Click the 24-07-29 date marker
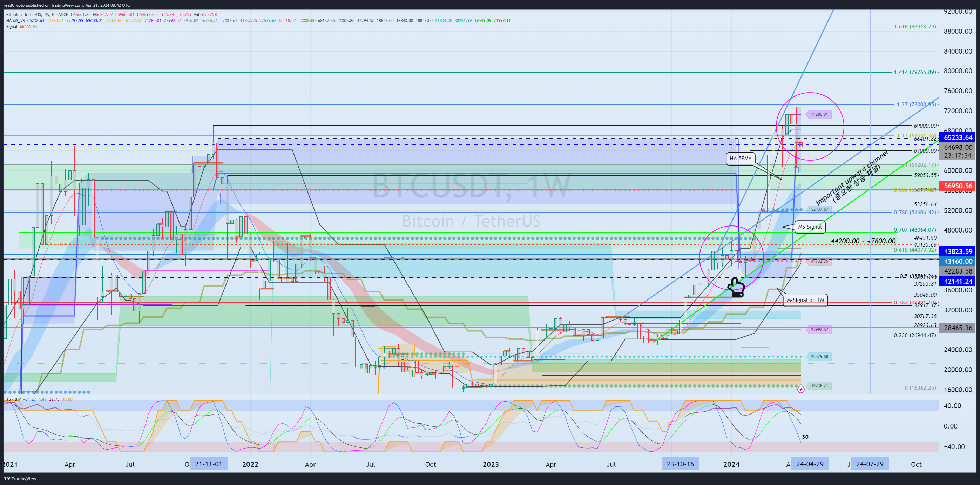Viewport: 980px width, 485px height. (870, 464)
